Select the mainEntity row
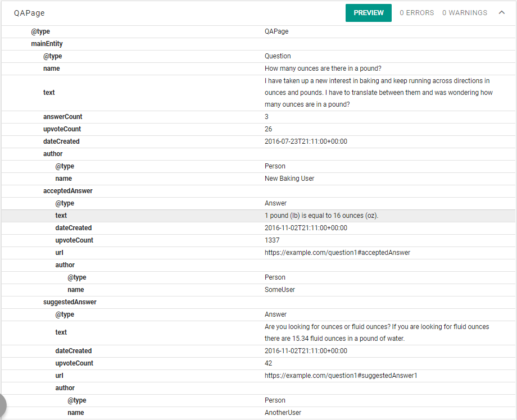This screenshot has height=420, width=517. coord(258,44)
